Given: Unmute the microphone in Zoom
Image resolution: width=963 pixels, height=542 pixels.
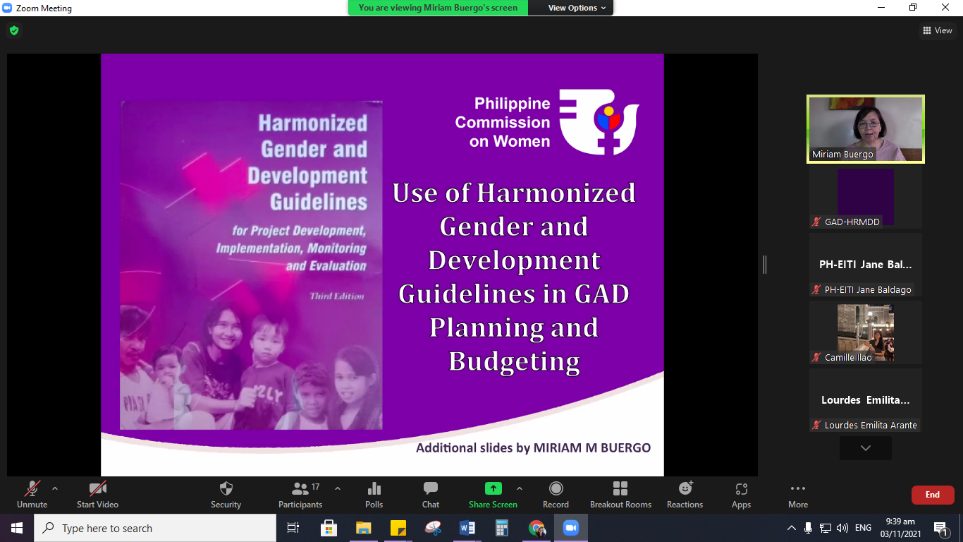Looking at the screenshot, I should (x=32, y=495).
